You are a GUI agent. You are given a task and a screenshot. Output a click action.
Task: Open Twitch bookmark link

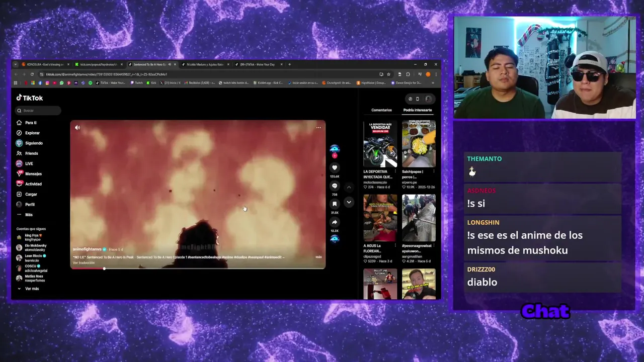tap(137, 83)
